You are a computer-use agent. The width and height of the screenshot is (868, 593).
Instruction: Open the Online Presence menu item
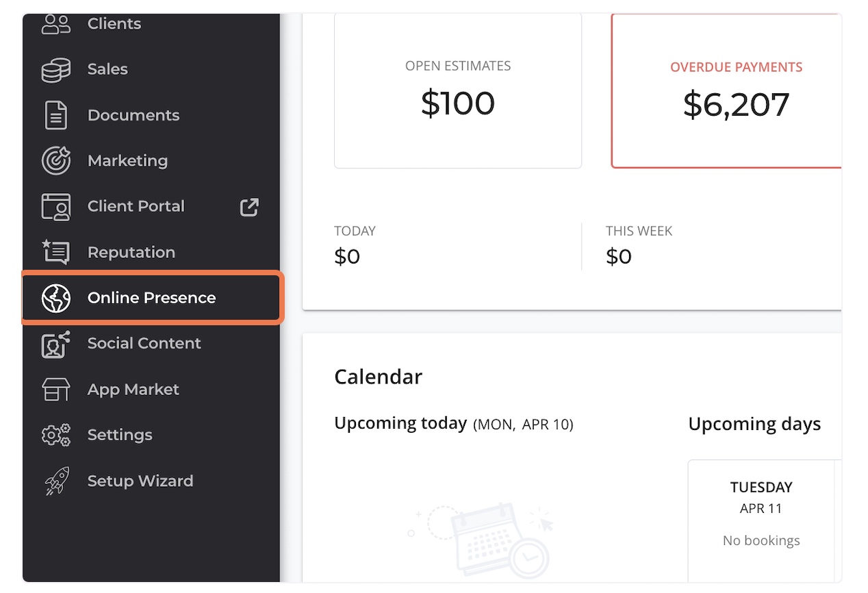tap(152, 298)
